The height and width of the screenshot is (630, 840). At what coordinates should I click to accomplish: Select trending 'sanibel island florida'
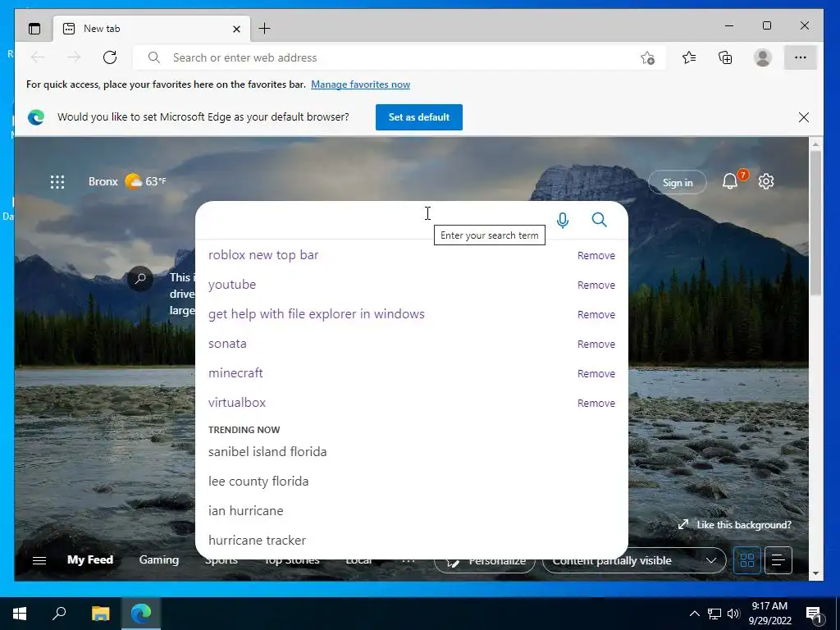267,452
